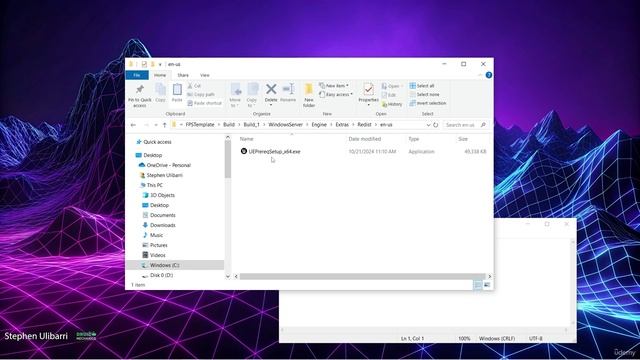Click navigation pane vertical scrollbar thumb
Image resolution: width=640 pixels, height=360 pixels.
coord(228,159)
